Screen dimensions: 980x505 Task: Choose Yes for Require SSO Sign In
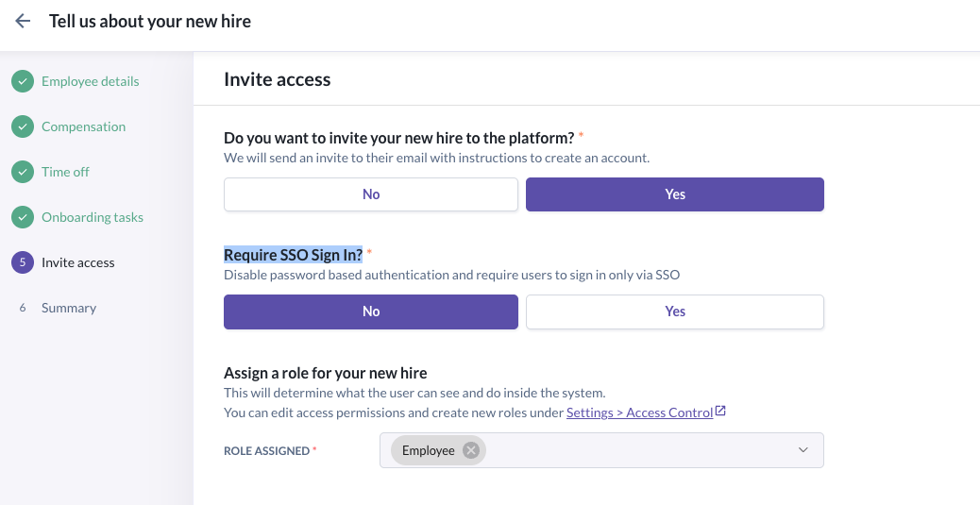(x=675, y=311)
